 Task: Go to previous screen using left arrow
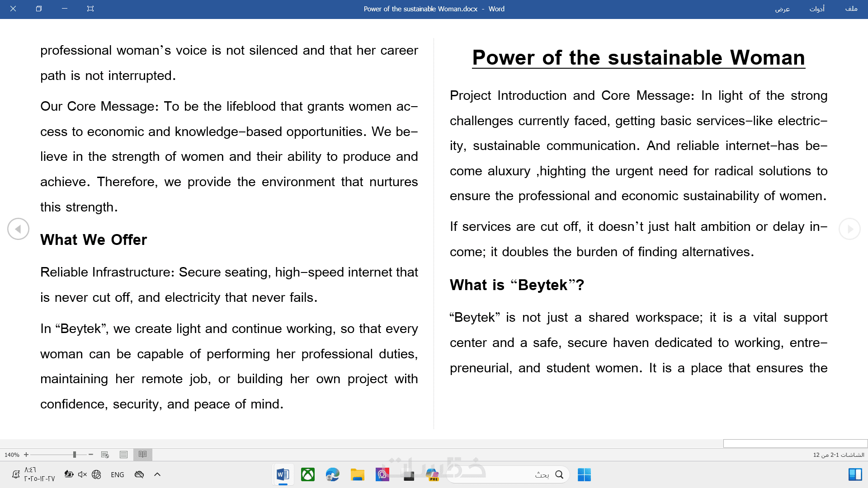point(18,229)
